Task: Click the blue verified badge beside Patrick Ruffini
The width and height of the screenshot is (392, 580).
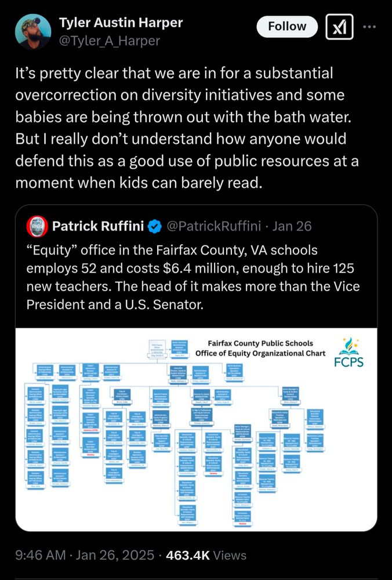Action: point(155,226)
